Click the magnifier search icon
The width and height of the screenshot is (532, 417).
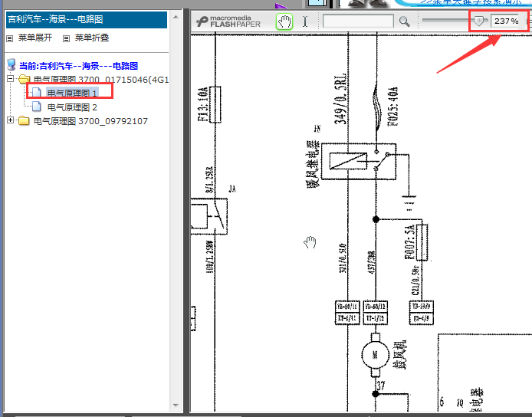point(405,21)
